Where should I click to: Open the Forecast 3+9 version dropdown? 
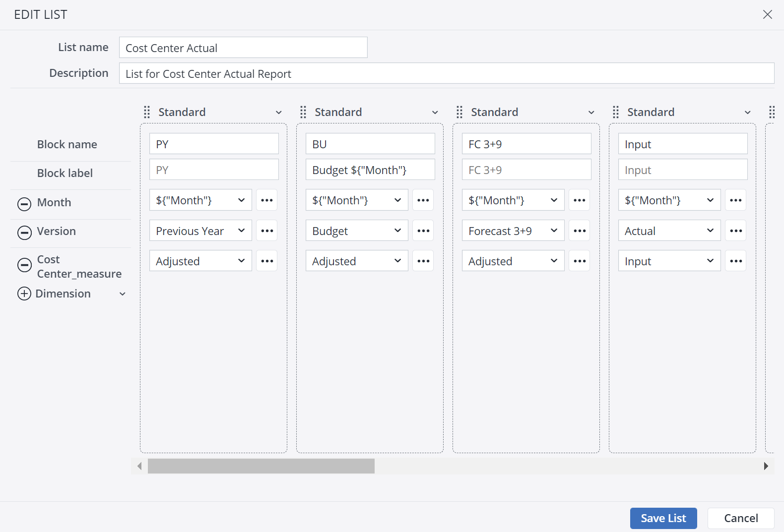(513, 231)
